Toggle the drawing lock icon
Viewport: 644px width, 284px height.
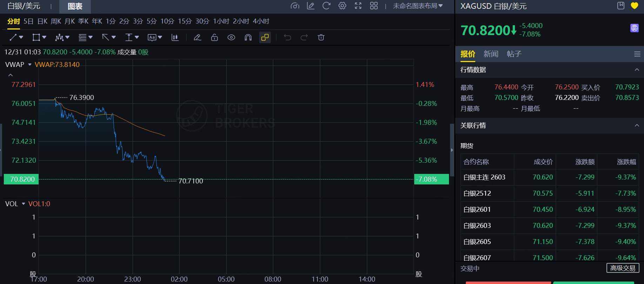(214, 38)
